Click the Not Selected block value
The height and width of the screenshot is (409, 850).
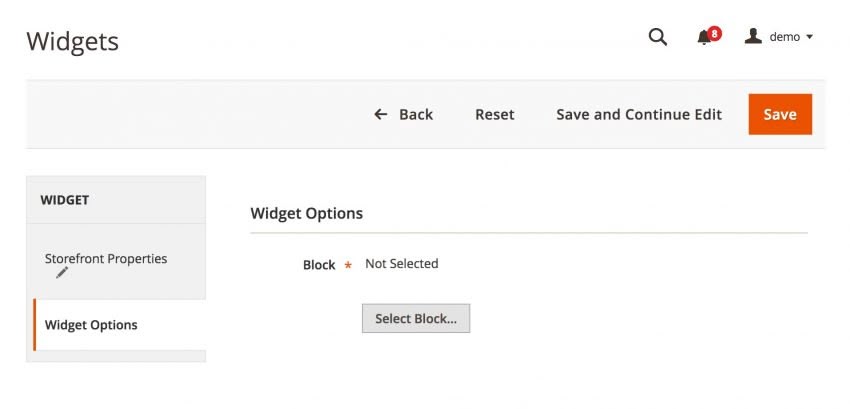point(401,264)
